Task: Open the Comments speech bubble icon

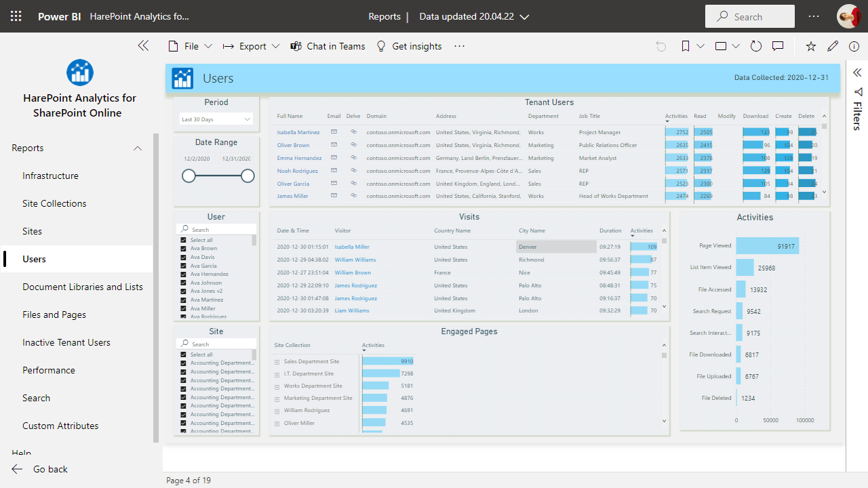Action: tap(778, 46)
